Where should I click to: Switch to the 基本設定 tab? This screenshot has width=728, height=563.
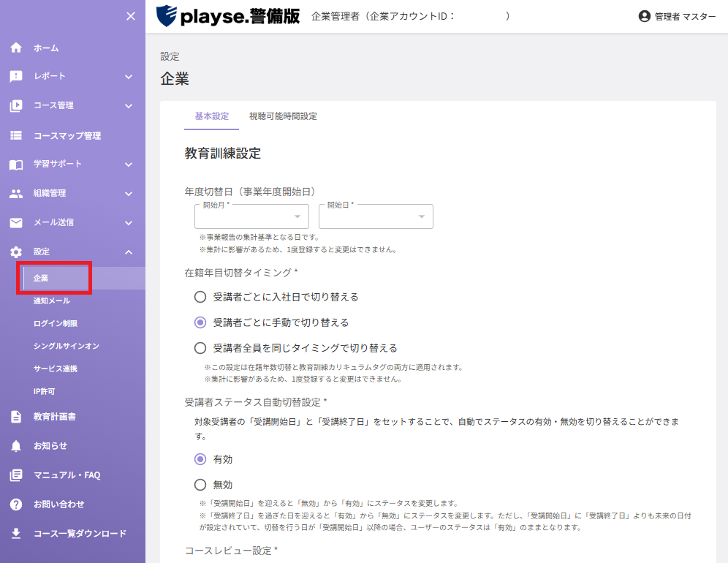click(212, 116)
